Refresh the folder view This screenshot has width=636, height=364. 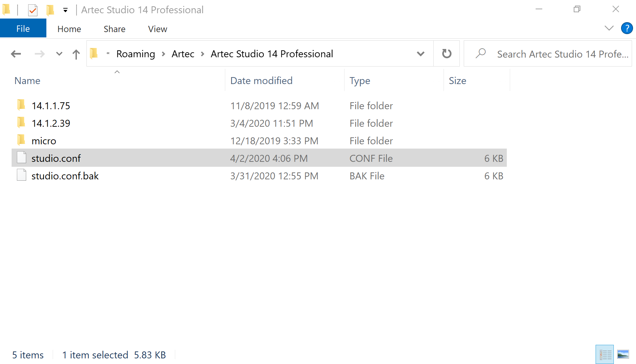coord(447,54)
